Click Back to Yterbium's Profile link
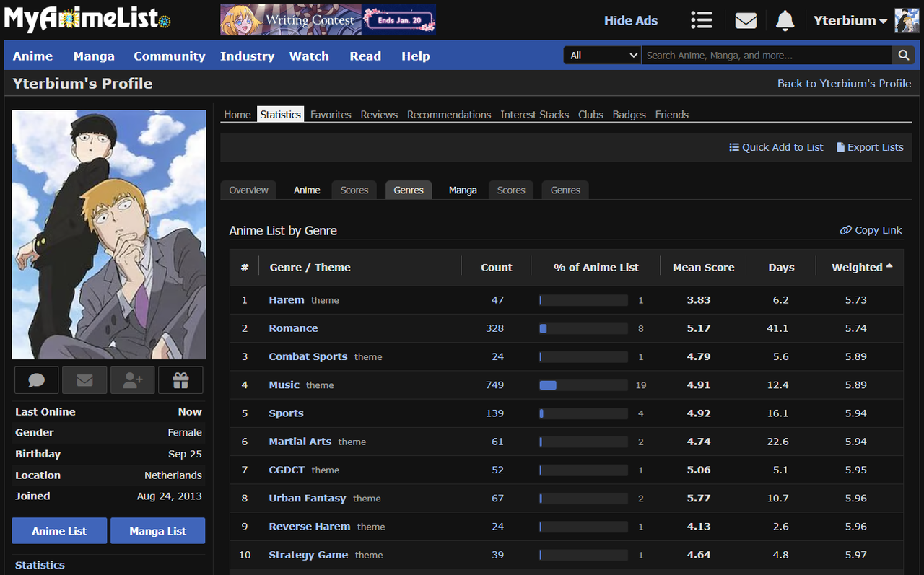The width and height of the screenshot is (924, 575). (844, 83)
